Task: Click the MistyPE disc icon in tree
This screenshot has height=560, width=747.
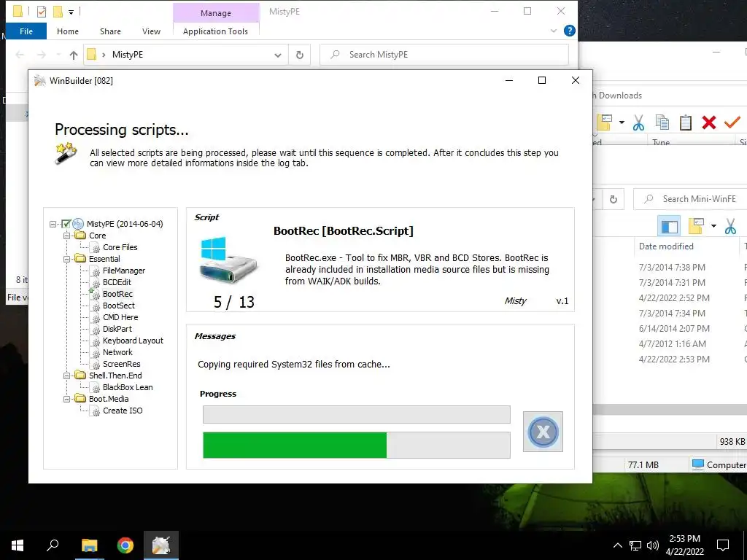Action: [x=78, y=223]
